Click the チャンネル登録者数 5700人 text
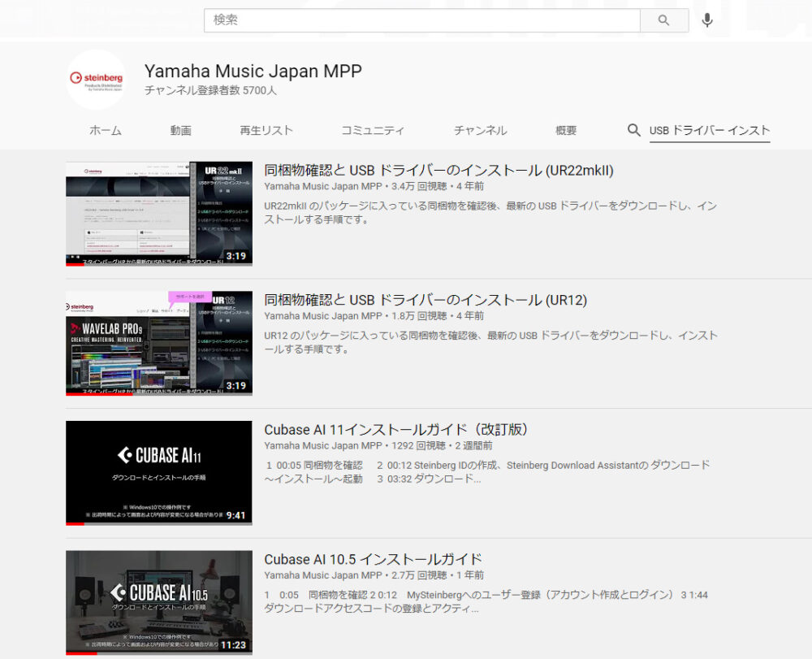 (210, 90)
